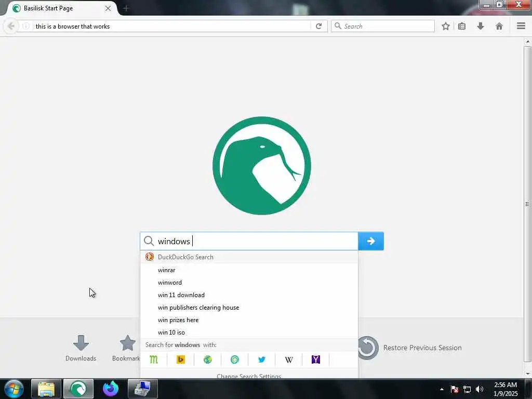Open File Explorer from the taskbar
This screenshot has width=532, height=399.
pyautogui.click(x=46, y=389)
